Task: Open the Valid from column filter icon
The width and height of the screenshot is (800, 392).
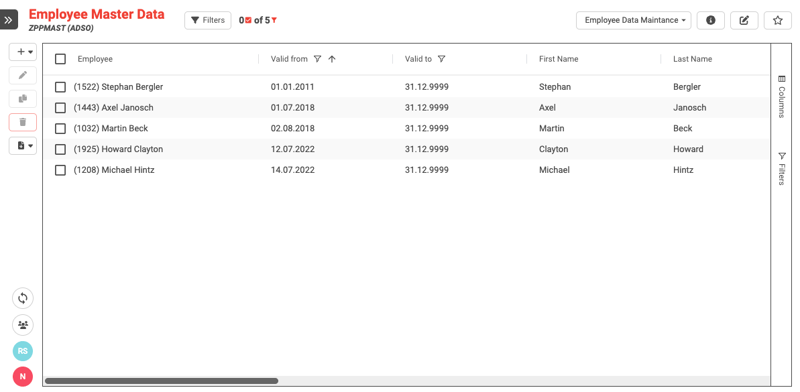Action: click(x=317, y=59)
